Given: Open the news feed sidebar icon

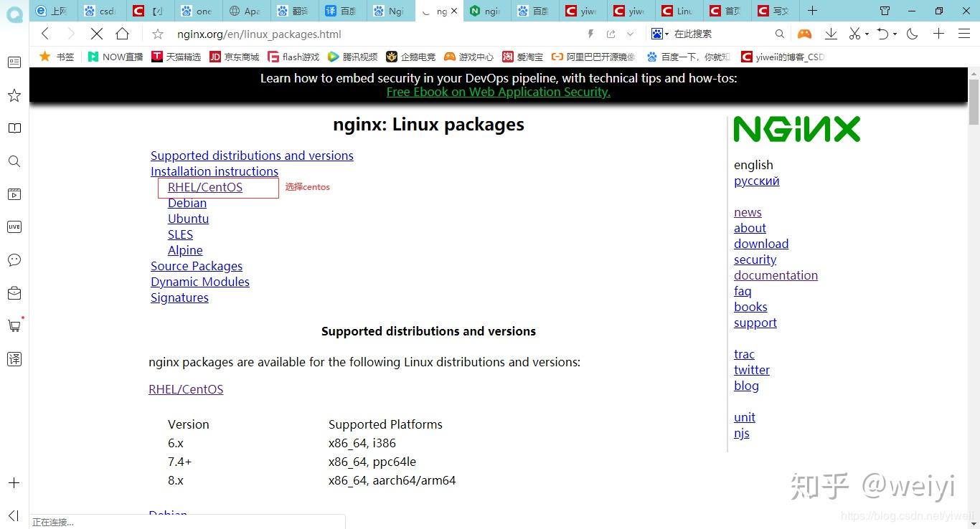Looking at the screenshot, I should (14, 62).
